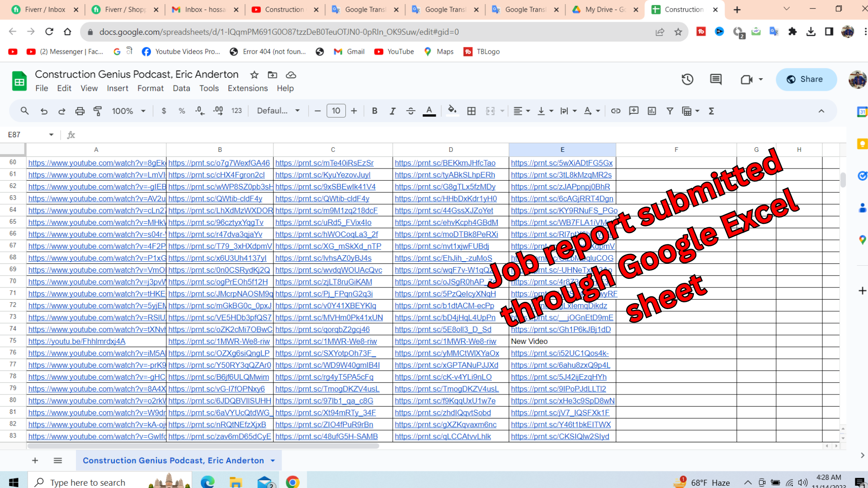Open the borders tool
This screenshot has width=868, height=488.
coord(472,111)
